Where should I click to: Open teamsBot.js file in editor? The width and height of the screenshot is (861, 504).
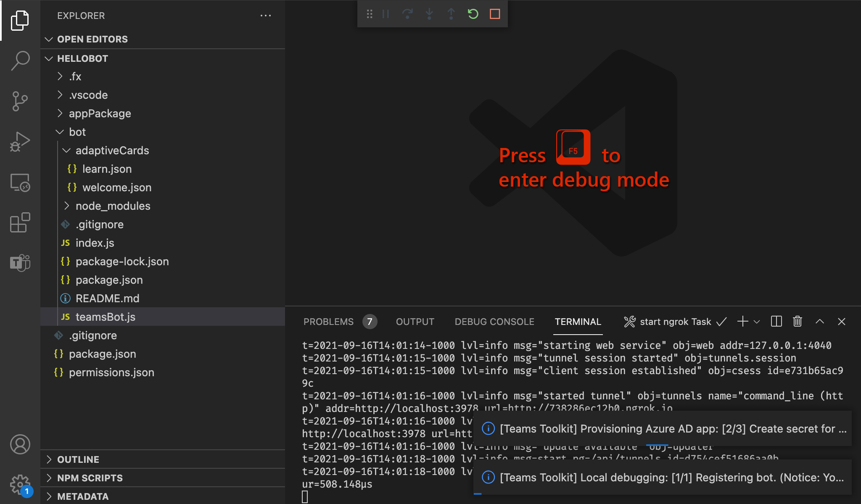click(x=105, y=317)
